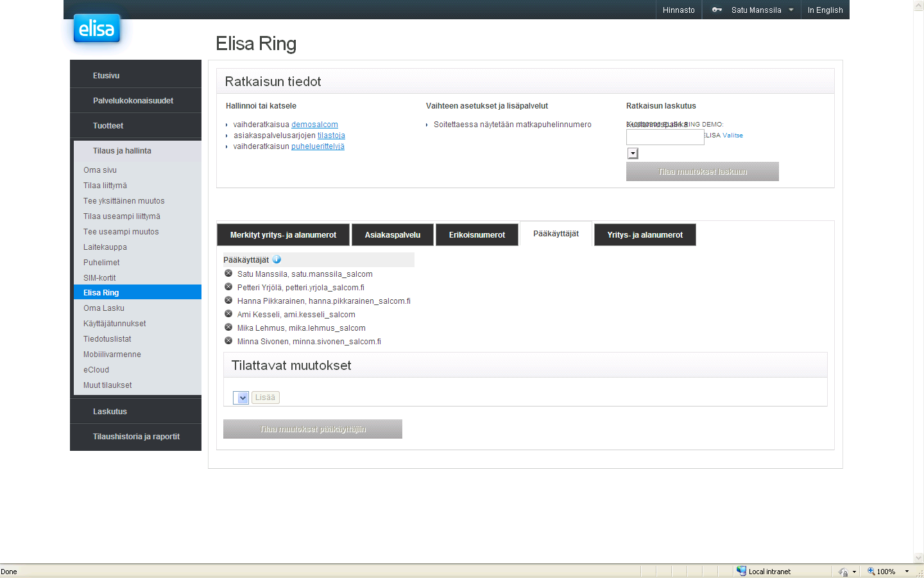The width and height of the screenshot is (924, 578).
Task: Open the billing dropdown arrow under Ratkaisun laskutus
Action: 633,153
